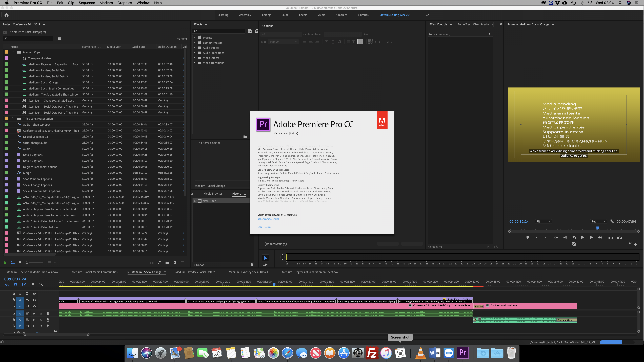Screen dimensions: 644x362
Task: Play the program monitor
Action: 582,238
